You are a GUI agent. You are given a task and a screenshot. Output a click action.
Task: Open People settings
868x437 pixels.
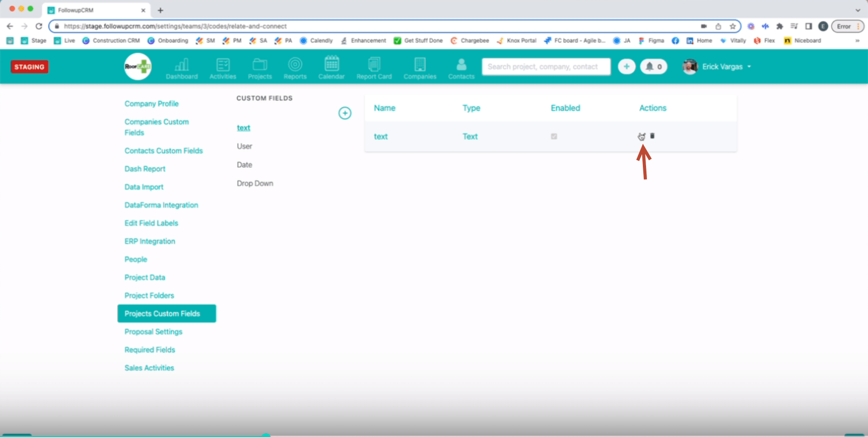click(x=136, y=259)
